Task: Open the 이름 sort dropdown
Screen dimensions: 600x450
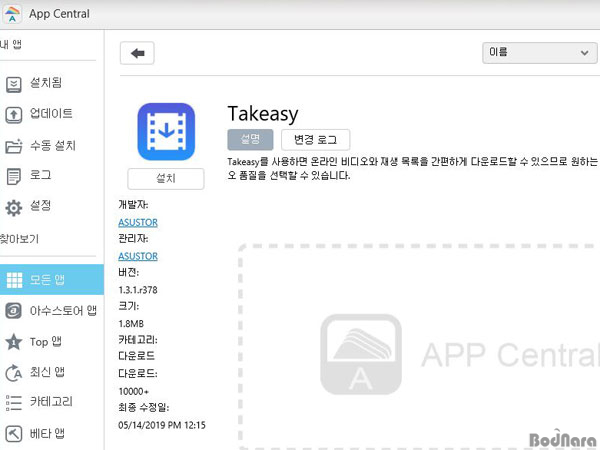Action: pos(539,53)
